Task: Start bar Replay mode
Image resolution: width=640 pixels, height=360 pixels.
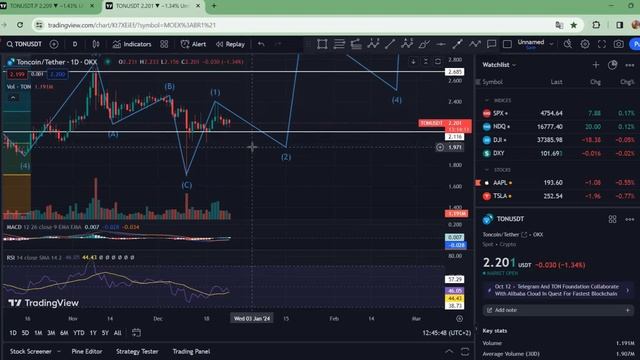Action: point(231,44)
